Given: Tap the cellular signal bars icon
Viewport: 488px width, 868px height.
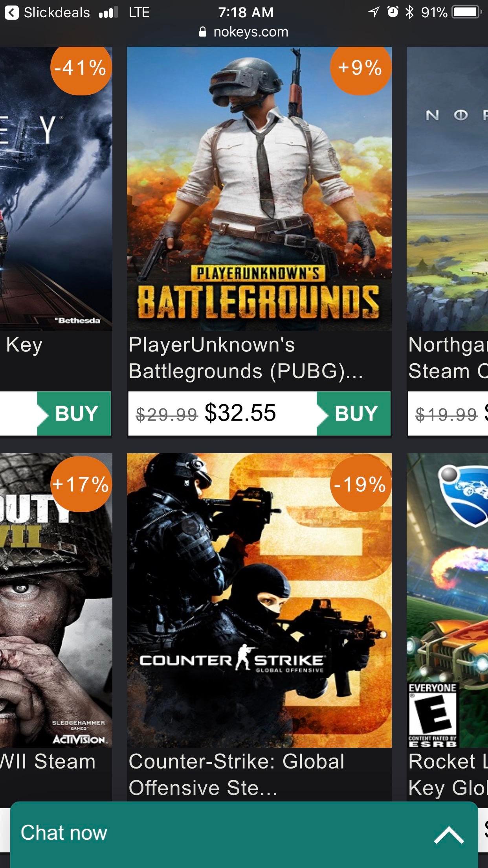Looking at the screenshot, I should click(x=108, y=13).
